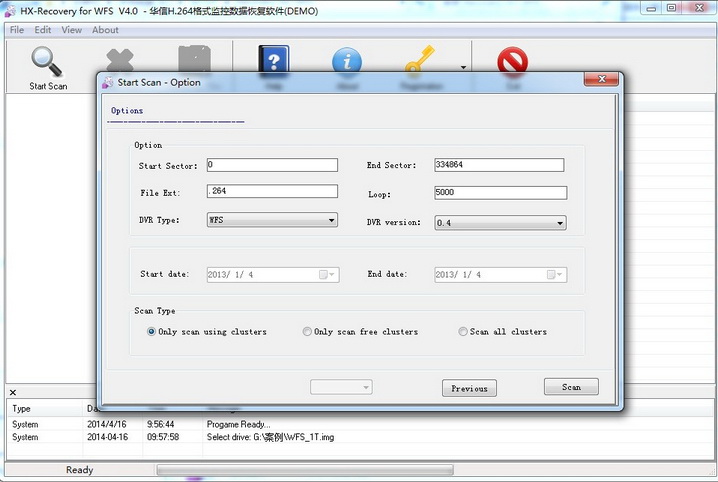Expand the arrow next to the key icon

point(463,67)
